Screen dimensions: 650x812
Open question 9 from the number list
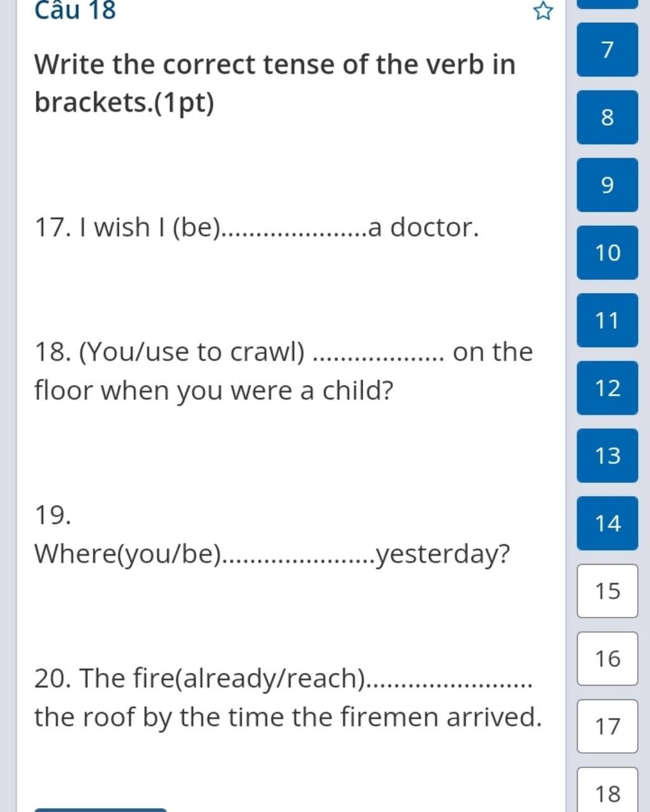607,185
